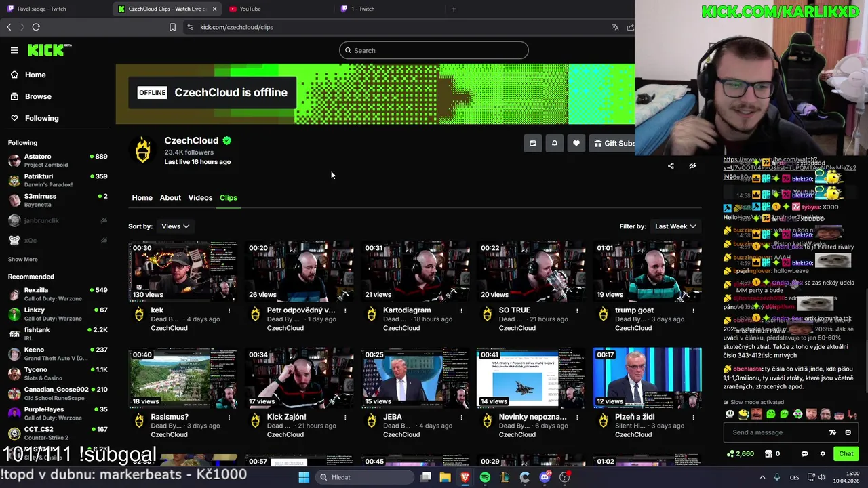
Task: Open Astatoro channel in Following list
Action: coord(58,160)
